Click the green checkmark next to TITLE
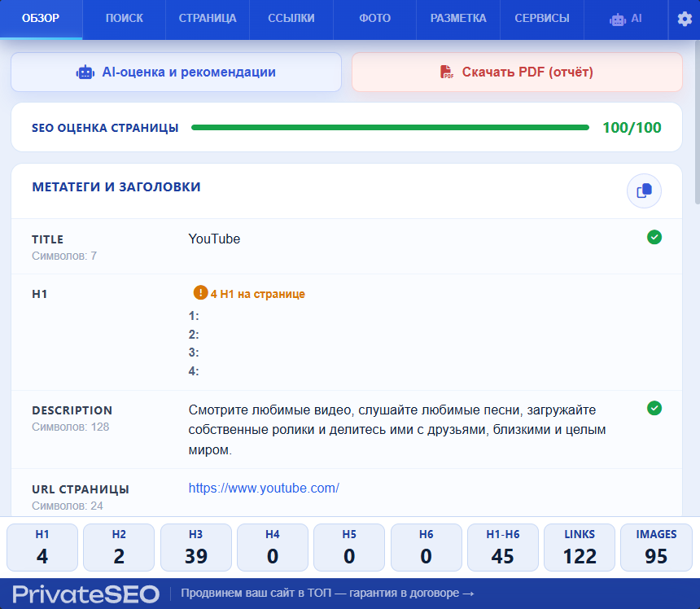 click(654, 237)
